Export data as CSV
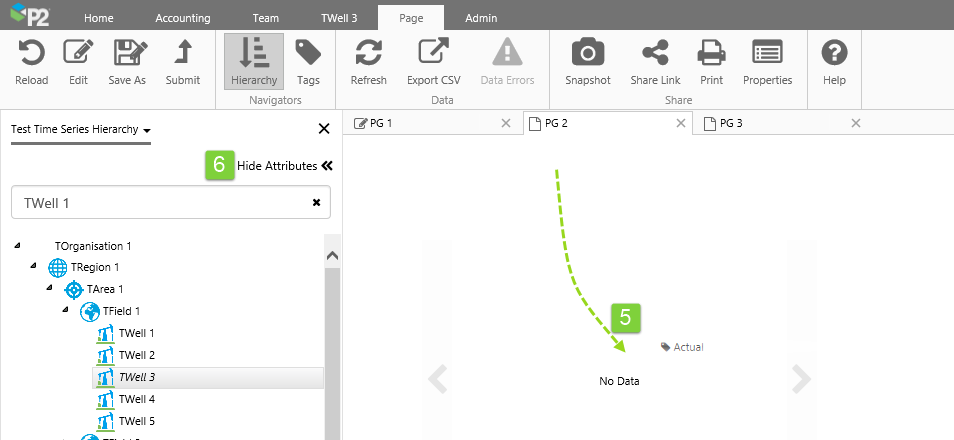The width and height of the screenshot is (954, 440). coord(433,54)
